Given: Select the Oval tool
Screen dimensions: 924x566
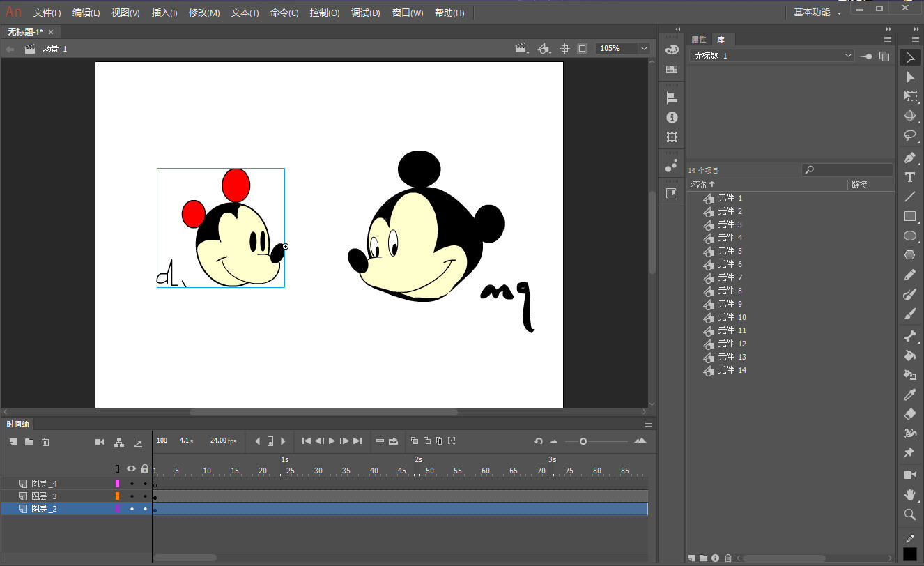Looking at the screenshot, I should pyautogui.click(x=910, y=236).
